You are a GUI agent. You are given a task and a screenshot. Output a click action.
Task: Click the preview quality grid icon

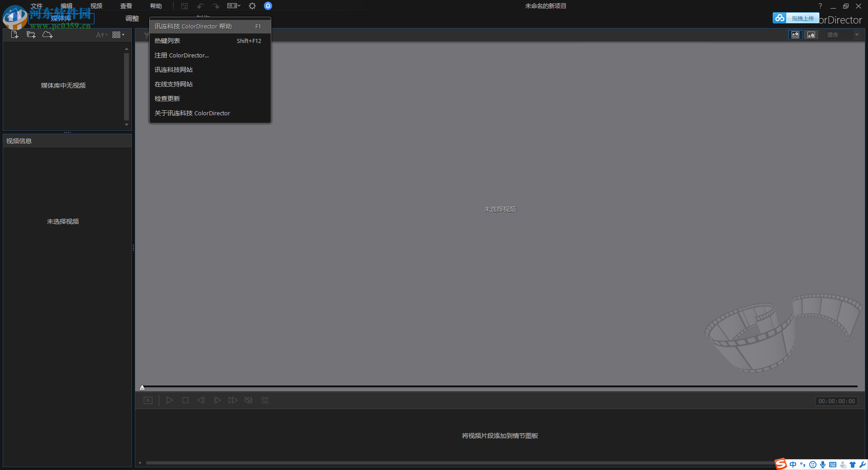[x=265, y=400]
